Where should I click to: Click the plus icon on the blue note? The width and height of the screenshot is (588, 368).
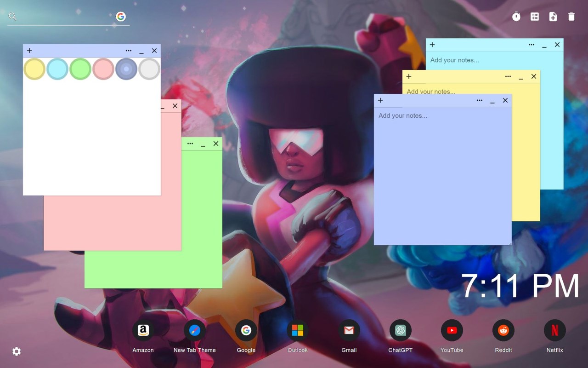380,100
